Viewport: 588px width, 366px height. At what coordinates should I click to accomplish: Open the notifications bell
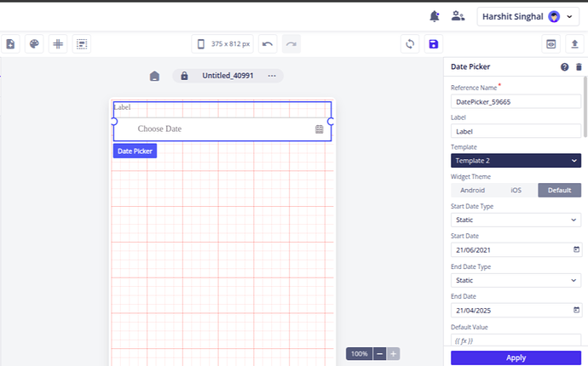point(435,16)
